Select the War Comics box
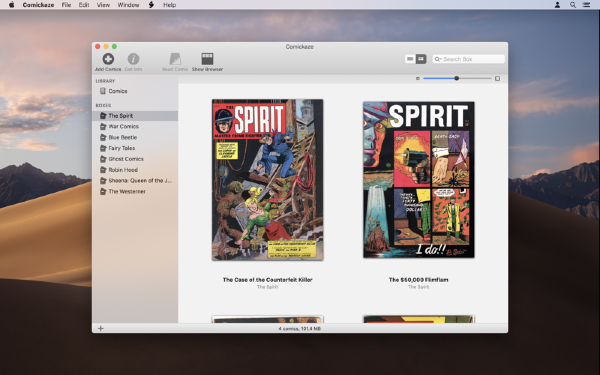 [x=135, y=126]
